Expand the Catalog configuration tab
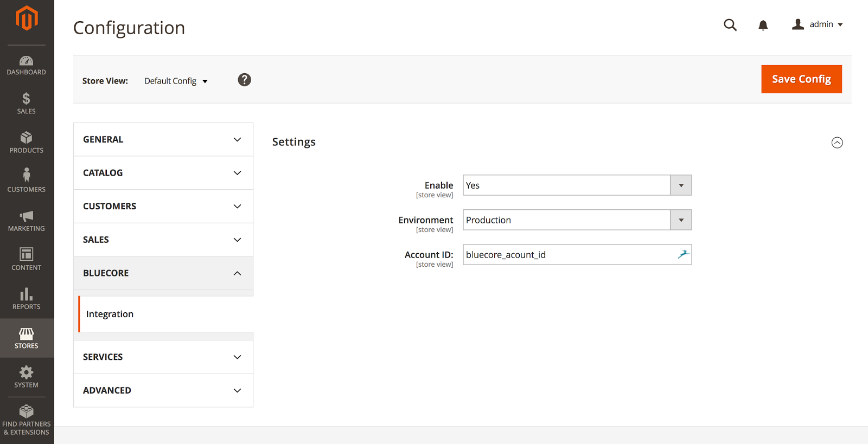The image size is (868, 444). coord(163,173)
